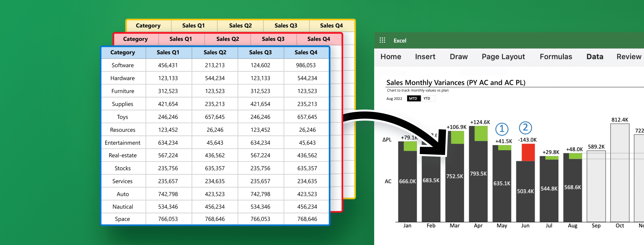The image size is (644, 245).
Task: Select the Software cell in blue table
Action: tap(123, 65)
